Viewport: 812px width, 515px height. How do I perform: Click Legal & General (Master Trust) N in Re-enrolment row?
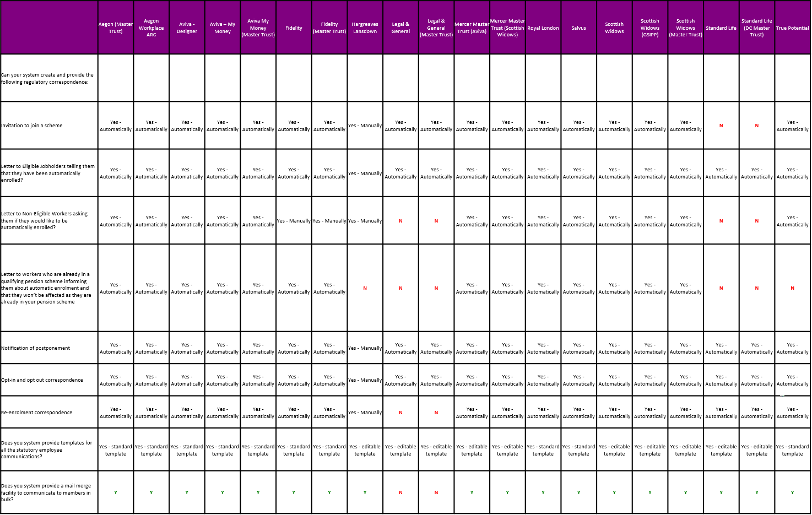click(436, 413)
